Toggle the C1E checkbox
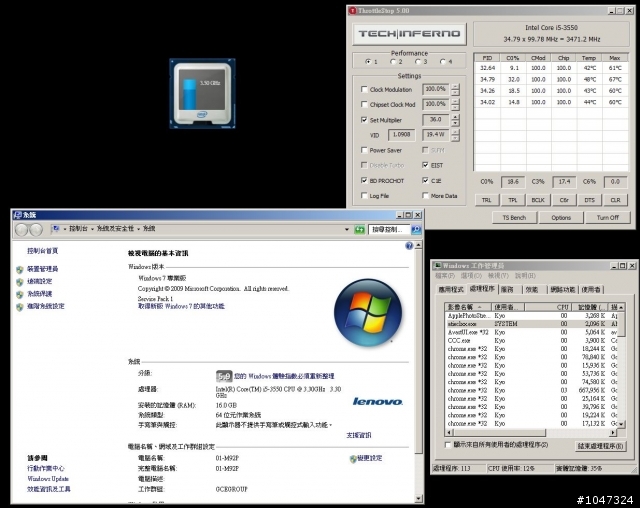The height and width of the screenshot is (508, 640). pyautogui.click(x=425, y=180)
